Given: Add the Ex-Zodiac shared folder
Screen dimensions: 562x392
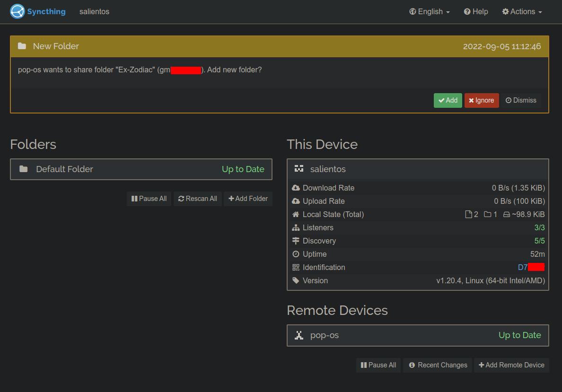Looking at the screenshot, I should pyautogui.click(x=448, y=100).
